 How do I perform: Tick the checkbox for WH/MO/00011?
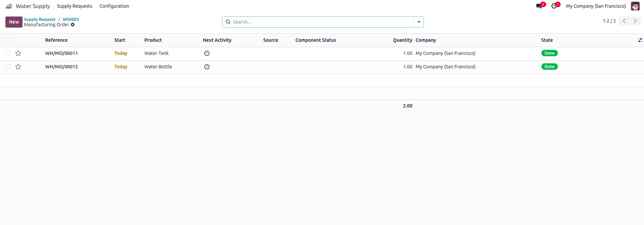[x=8, y=53]
